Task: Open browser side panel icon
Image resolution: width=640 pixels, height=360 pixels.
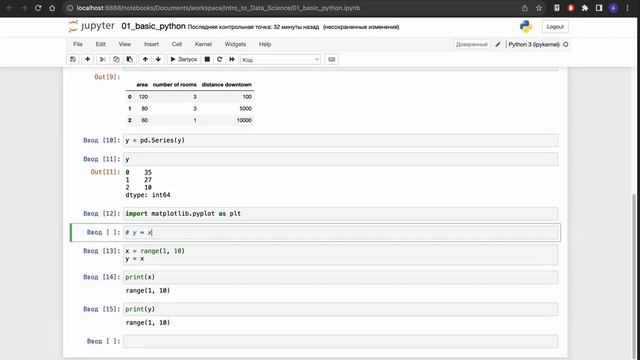Action: point(599,8)
